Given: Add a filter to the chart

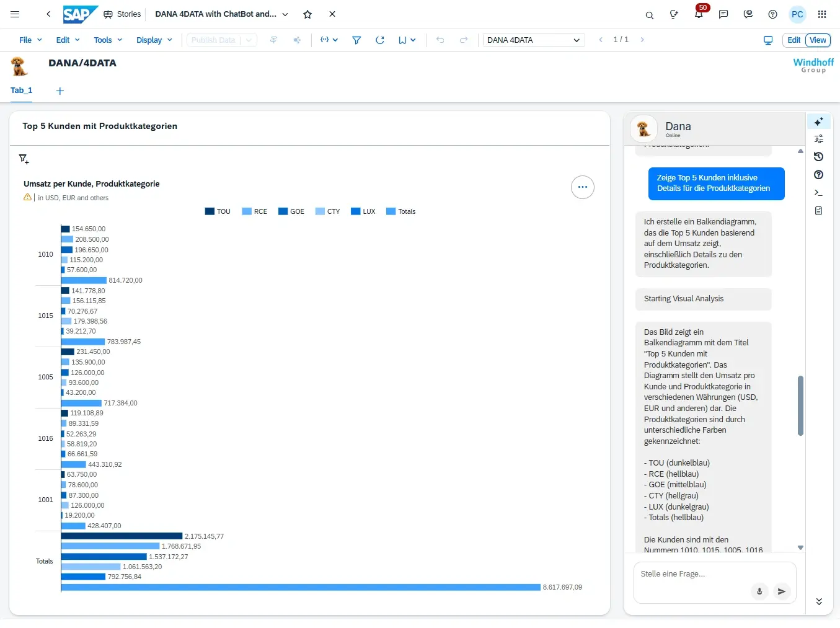Looking at the screenshot, I should pos(24,159).
